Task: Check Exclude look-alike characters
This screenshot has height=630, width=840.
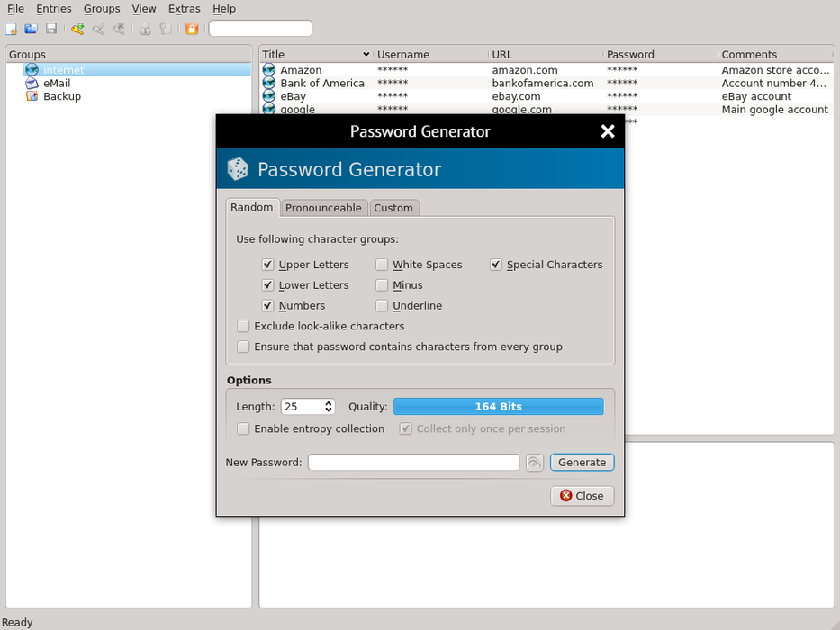Action: click(x=243, y=326)
